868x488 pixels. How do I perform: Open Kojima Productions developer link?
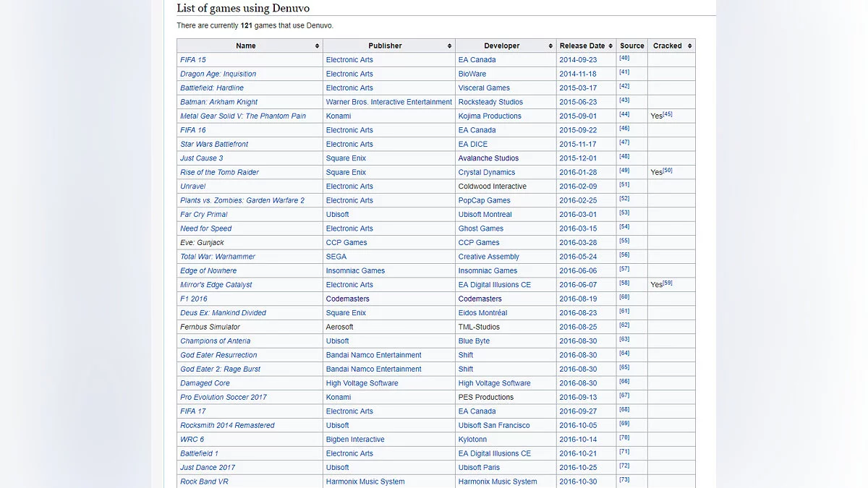pyautogui.click(x=490, y=116)
